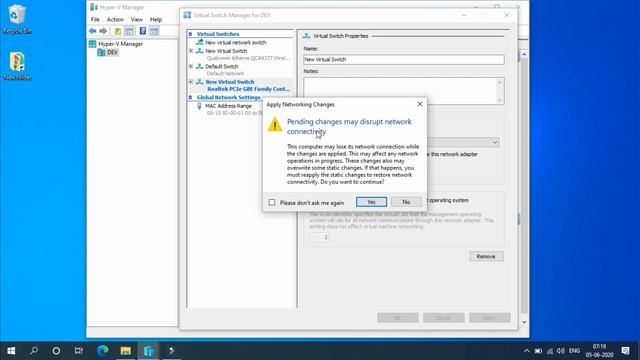Click Yes in Apply Networking Changes dialog
The width and height of the screenshot is (640, 360).
(371, 202)
